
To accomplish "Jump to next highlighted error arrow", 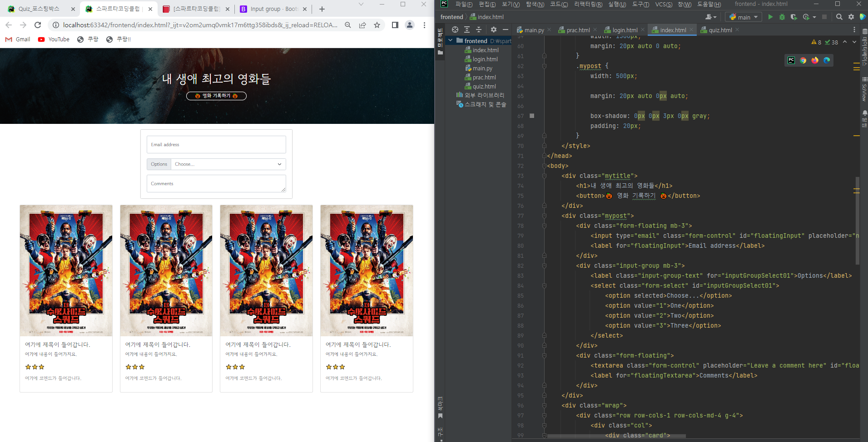I will tap(854, 42).
